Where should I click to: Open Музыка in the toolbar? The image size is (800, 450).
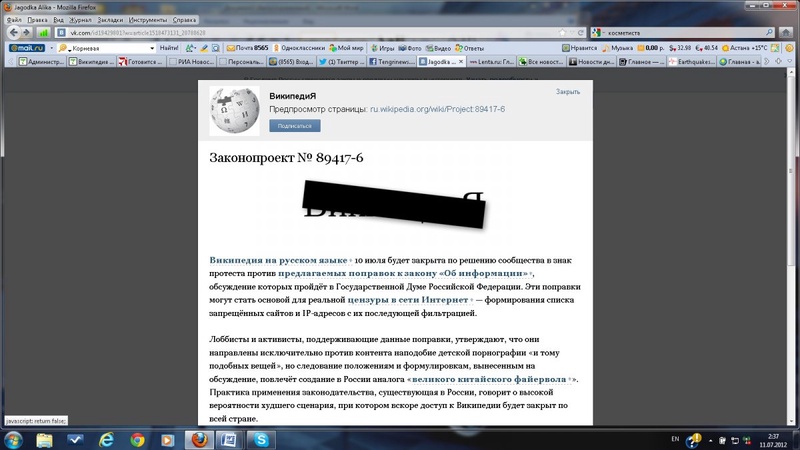click(x=617, y=48)
